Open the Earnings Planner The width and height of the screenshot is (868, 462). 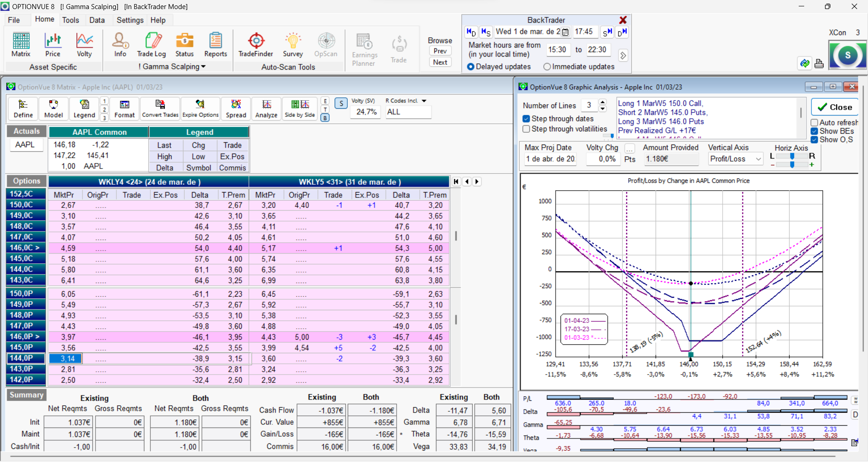pyautogui.click(x=364, y=50)
